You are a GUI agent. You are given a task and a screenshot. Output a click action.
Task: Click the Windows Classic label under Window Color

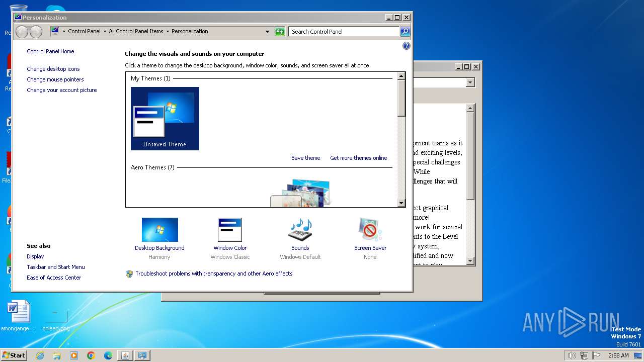(x=230, y=257)
